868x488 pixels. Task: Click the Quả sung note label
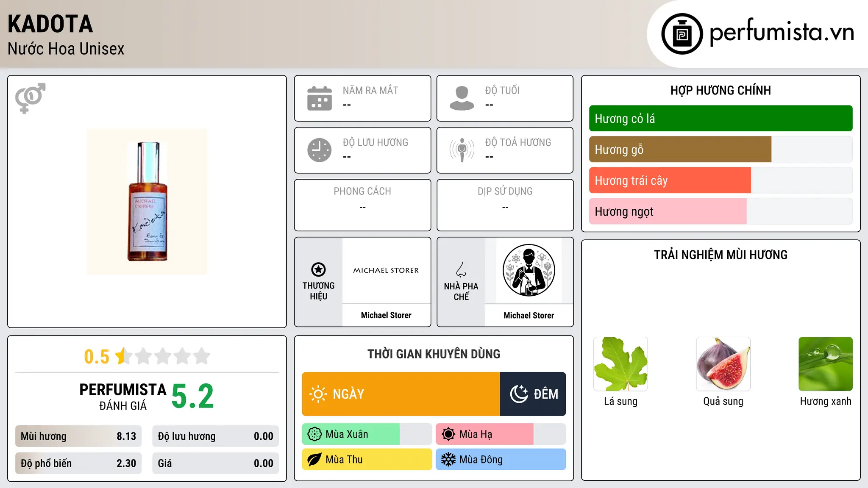click(x=723, y=402)
